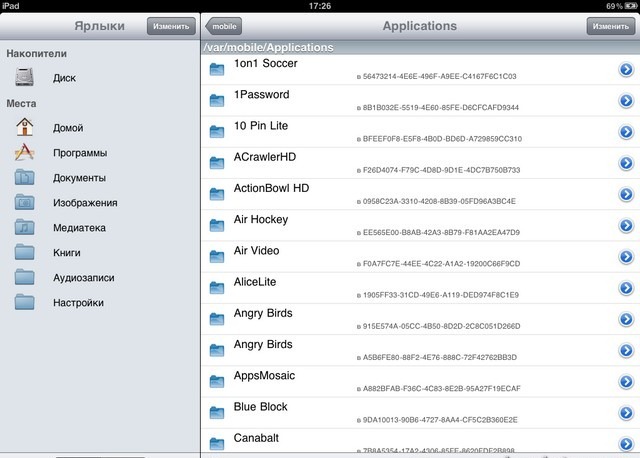Open the AppsMosaic folder name
This screenshot has height=458, width=640.
pyautogui.click(x=264, y=376)
